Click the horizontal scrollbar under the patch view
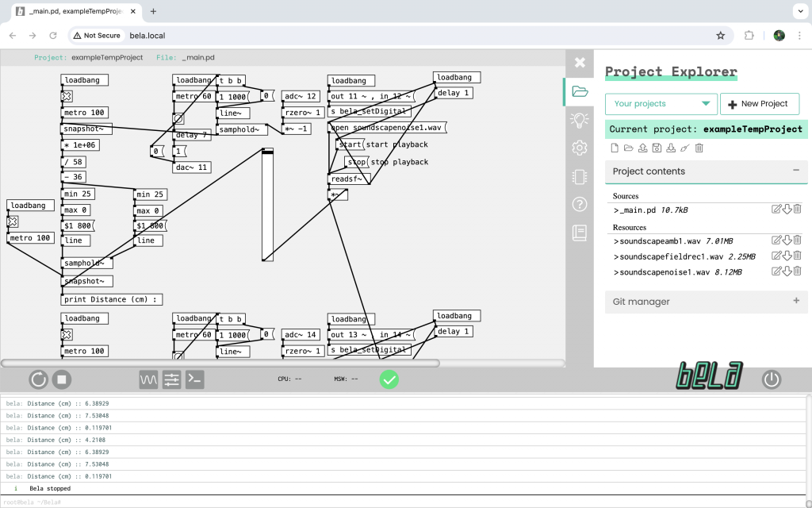The image size is (812, 508). pyautogui.click(x=220, y=364)
